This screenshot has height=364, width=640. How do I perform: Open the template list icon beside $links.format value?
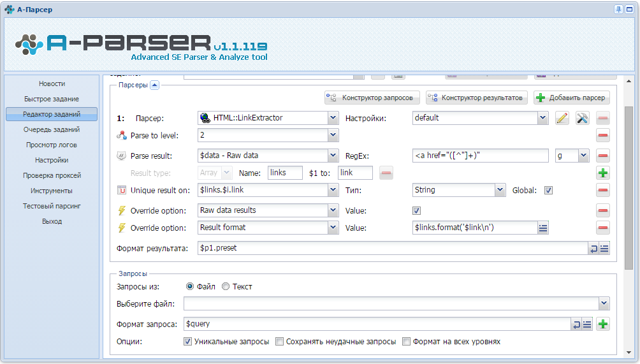click(x=543, y=228)
